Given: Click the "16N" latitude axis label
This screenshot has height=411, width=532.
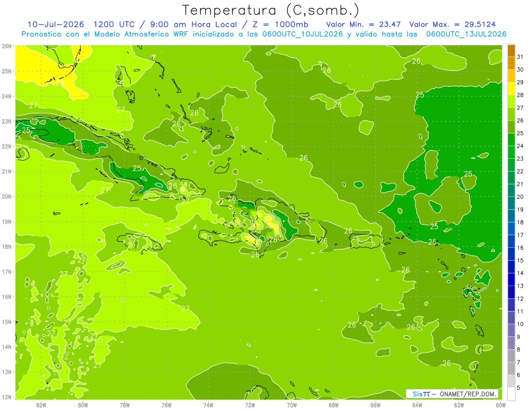Looking at the screenshot, I should pyautogui.click(x=7, y=297).
